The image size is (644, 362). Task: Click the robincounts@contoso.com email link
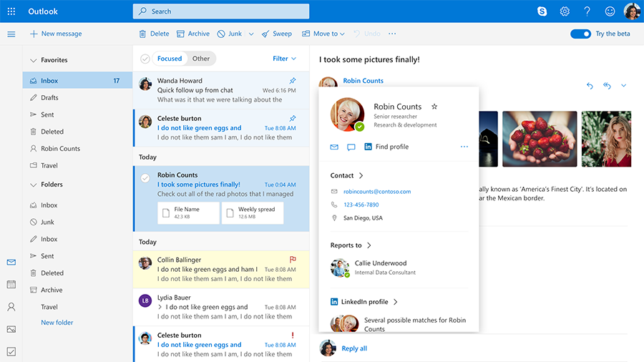coord(377,192)
